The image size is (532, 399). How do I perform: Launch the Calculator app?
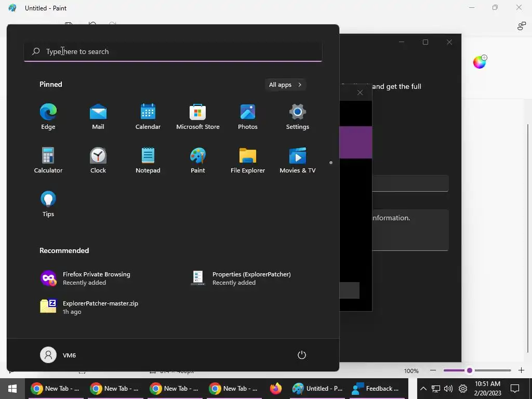tap(48, 161)
